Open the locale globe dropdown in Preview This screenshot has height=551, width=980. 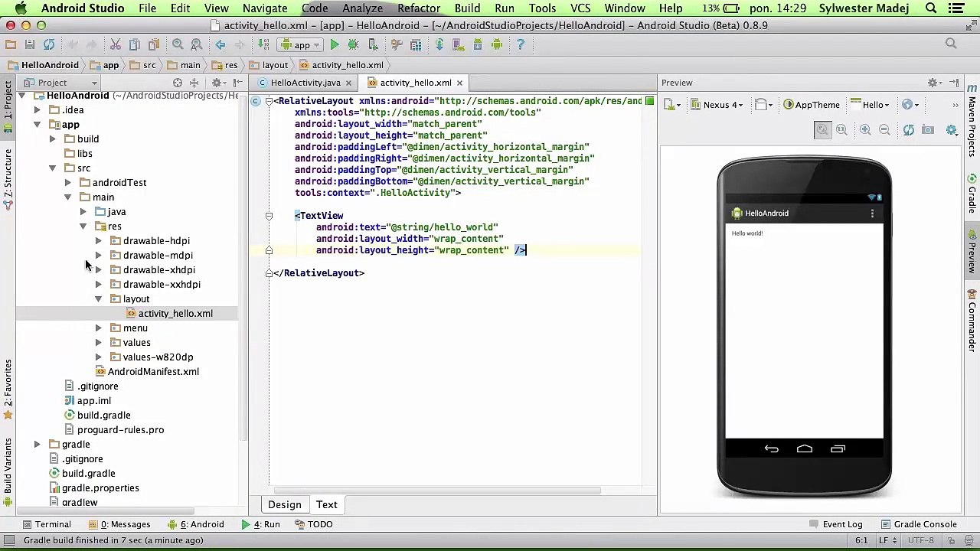[x=910, y=105]
